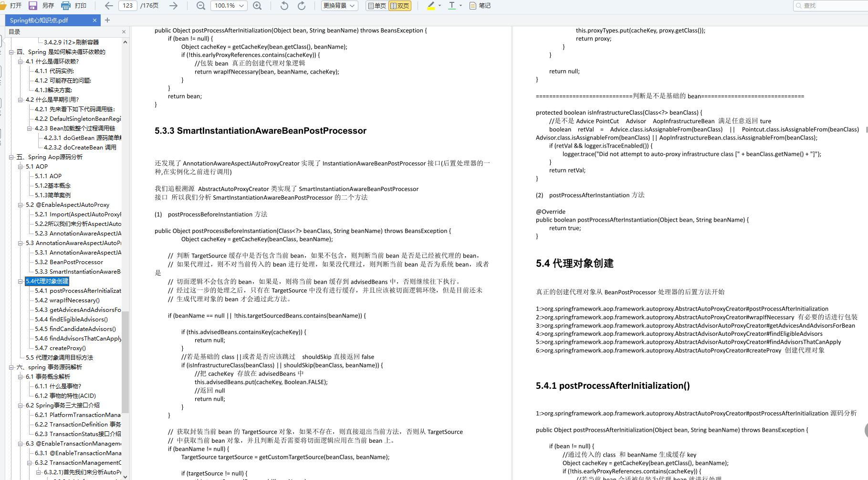The image size is (868, 480).
Task: Open outline entry 4.1.3解决方案
Action: pos(53,90)
